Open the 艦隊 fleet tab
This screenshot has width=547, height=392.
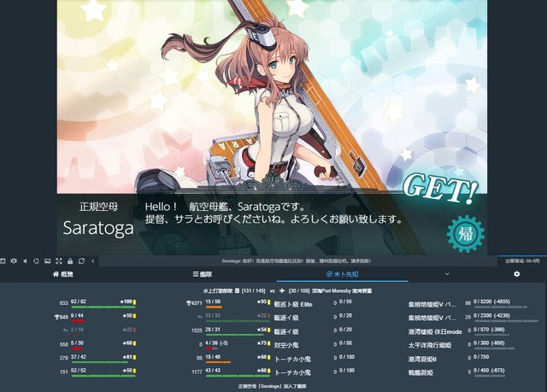pos(203,275)
